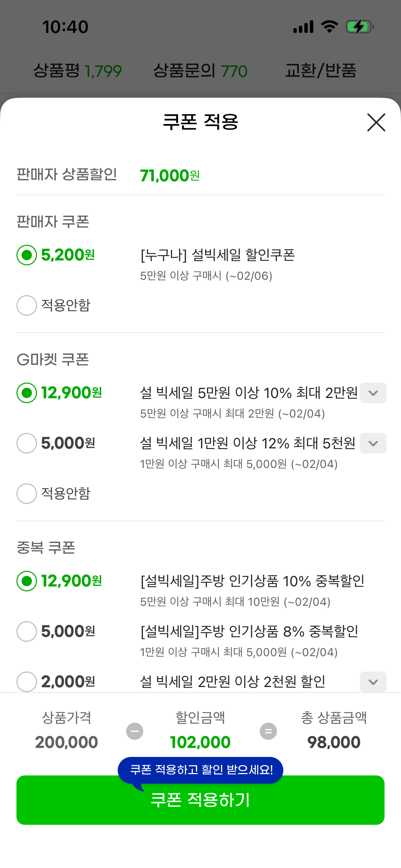The height and width of the screenshot is (868, 401).
Task: Select the 12,900원 G마켓 쿠폰 radio
Action: [27, 393]
